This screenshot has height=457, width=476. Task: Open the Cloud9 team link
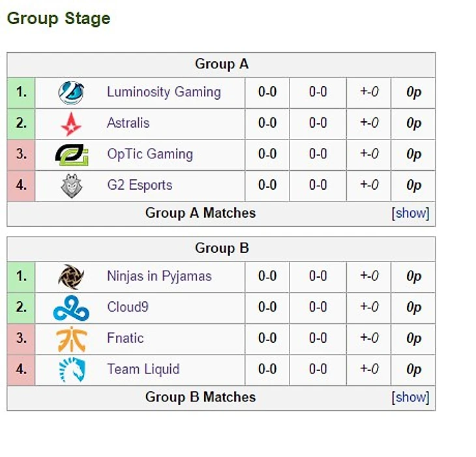coord(128,307)
